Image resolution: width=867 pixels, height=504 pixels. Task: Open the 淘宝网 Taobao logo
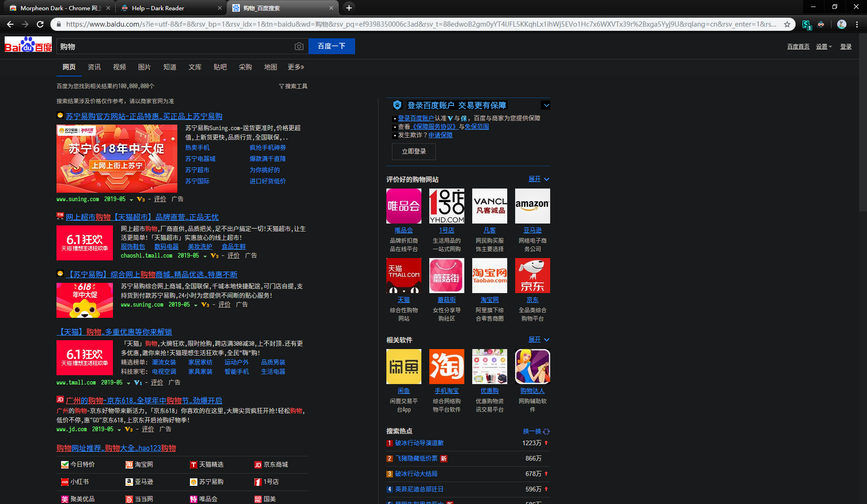pyautogui.click(x=489, y=275)
